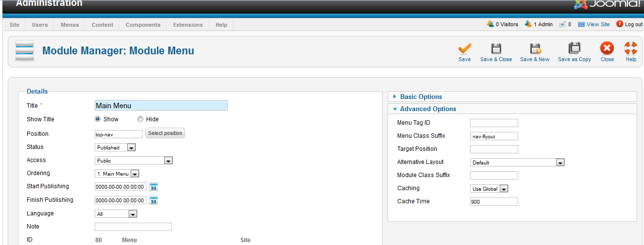The height and width of the screenshot is (245, 644).
Task: Open the Alternative Layout dropdown
Action: tap(517, 163)
